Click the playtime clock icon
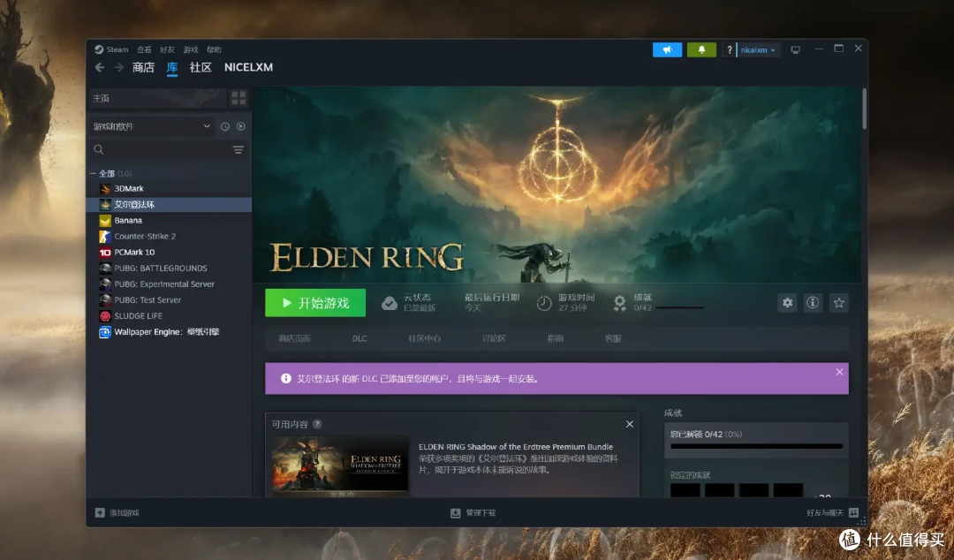The width and height of the screenshot is (954, 560). tap(544, 302)
